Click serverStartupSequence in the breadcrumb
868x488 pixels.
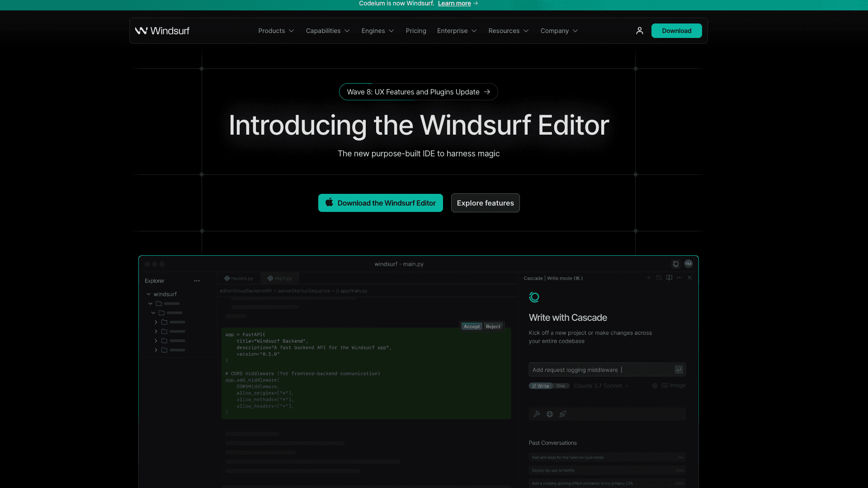(304, 291)
